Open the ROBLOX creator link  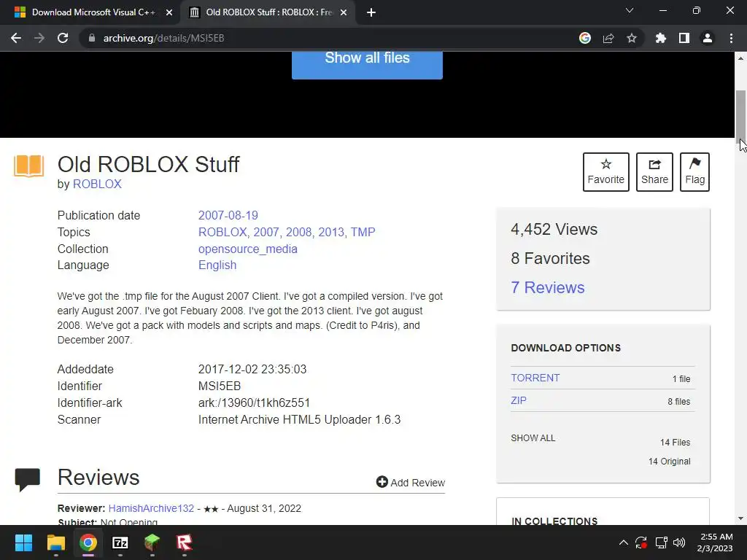click(97, 184)
